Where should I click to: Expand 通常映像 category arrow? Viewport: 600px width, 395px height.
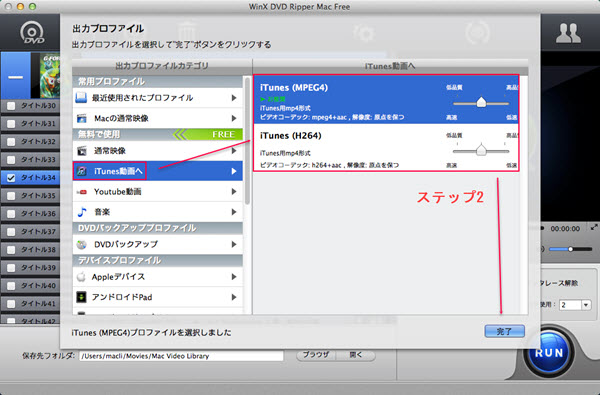234,151
